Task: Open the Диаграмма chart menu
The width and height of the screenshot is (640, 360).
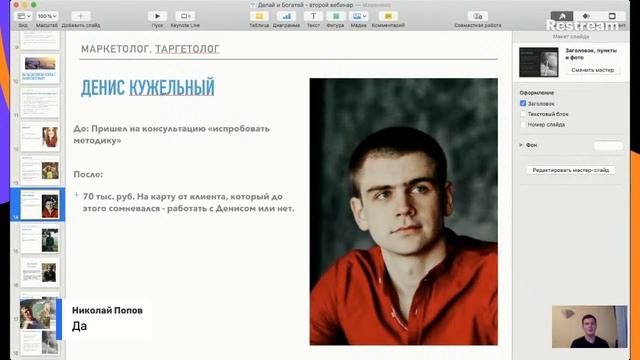Action: pyautogui.click(x=287, y=16)
